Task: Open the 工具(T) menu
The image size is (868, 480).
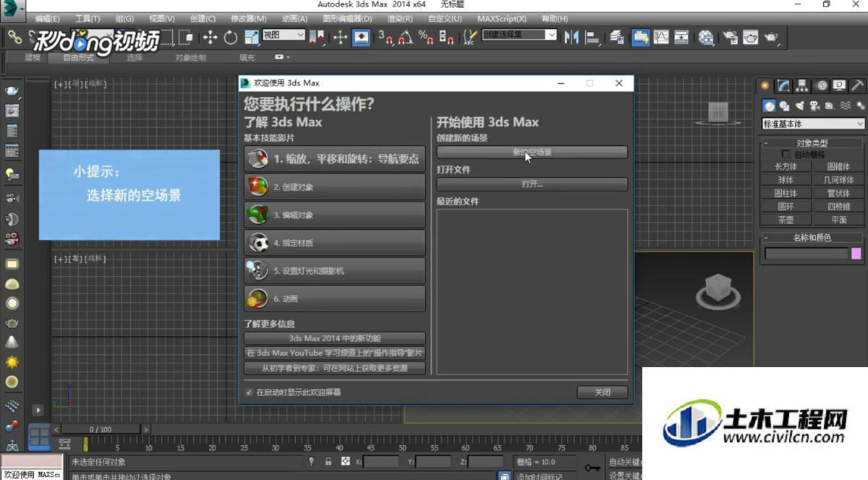Action: 88,18
